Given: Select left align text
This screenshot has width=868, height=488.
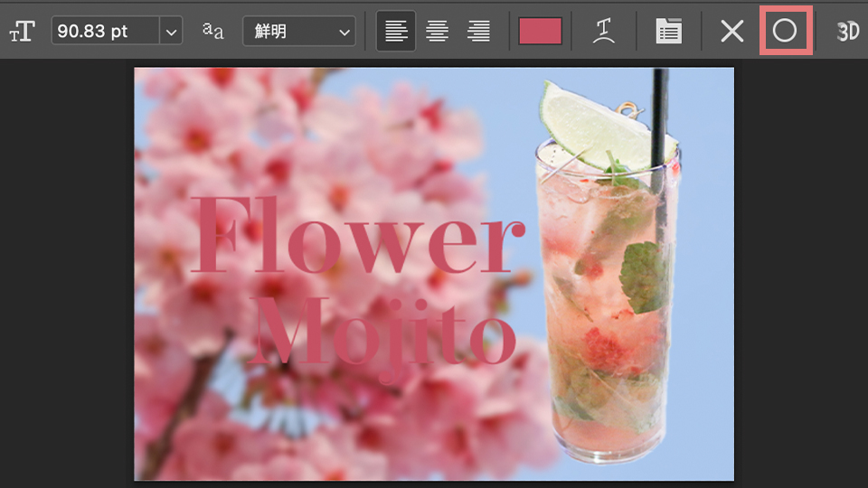Looking at the screenshot, I should click(396, 32).
